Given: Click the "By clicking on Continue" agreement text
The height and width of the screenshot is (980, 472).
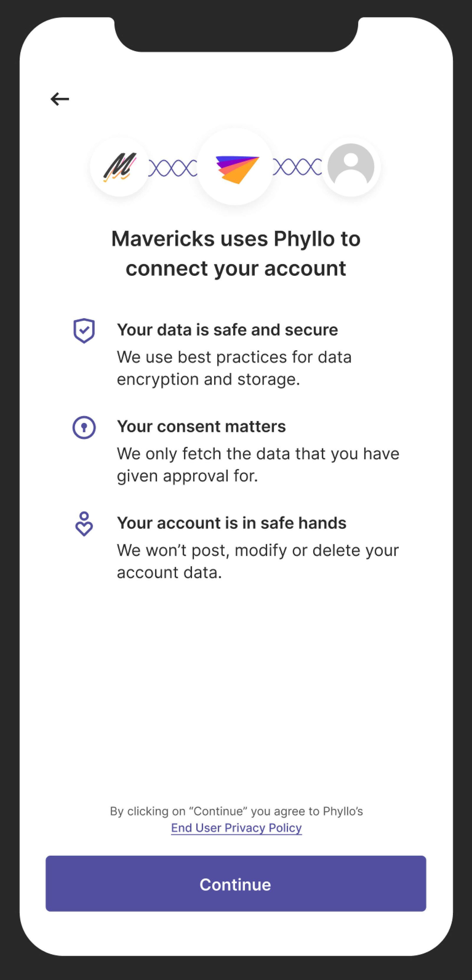Looking at the screenshot, I should tap(236, 811).
